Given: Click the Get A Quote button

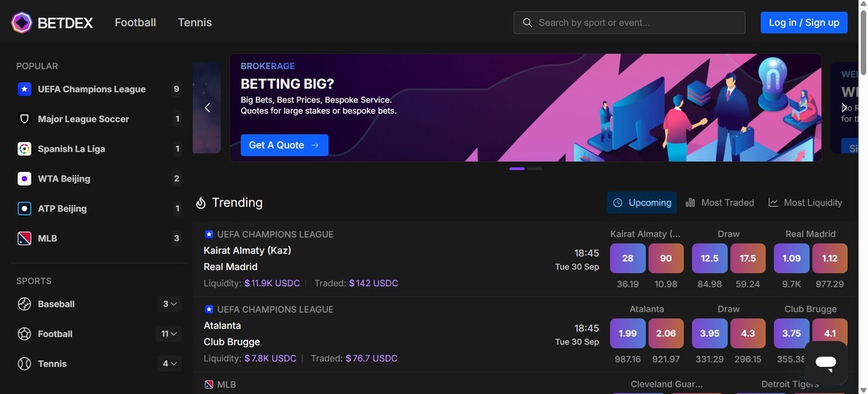Looking at the screenshot, I should coord(284,145).
